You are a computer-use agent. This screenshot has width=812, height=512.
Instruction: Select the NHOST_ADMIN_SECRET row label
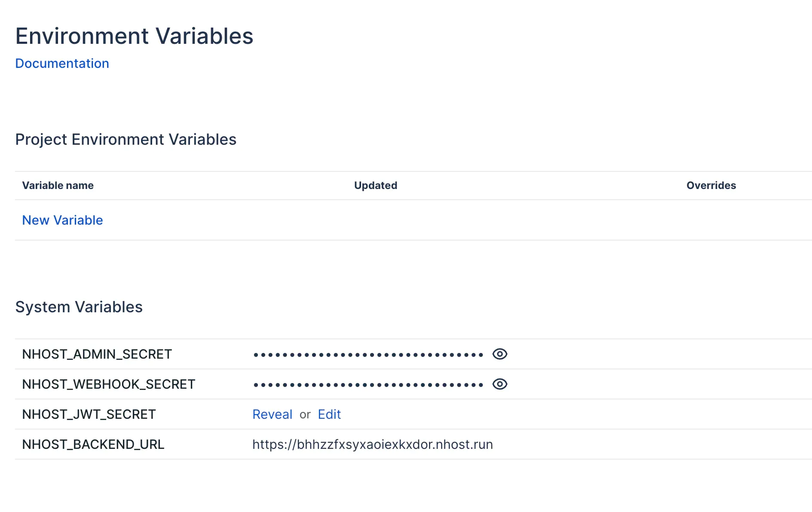(97, 354)
